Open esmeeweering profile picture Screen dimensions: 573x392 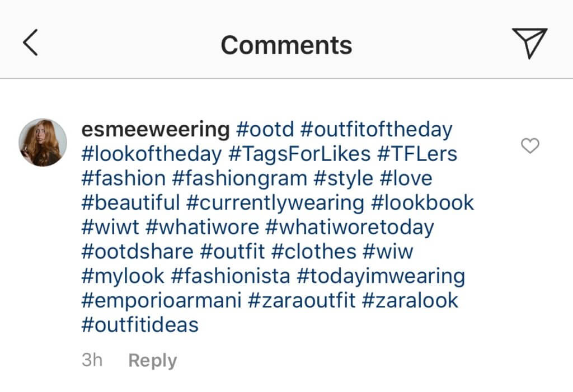[43, 142]
